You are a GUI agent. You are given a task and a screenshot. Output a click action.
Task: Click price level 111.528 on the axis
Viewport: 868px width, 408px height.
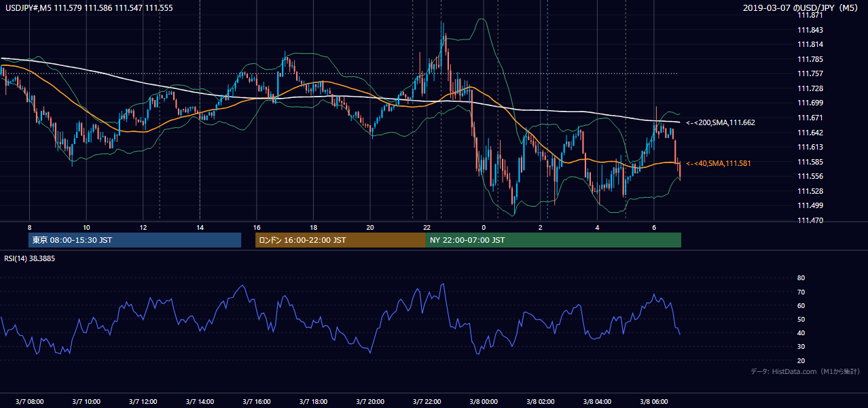810,191
